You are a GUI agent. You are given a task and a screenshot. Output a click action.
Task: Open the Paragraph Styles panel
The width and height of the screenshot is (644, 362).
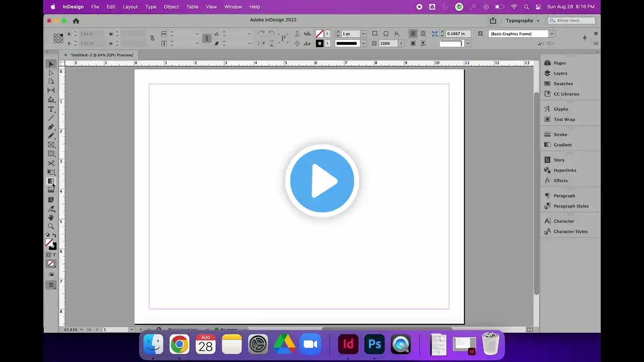point(571,206)
